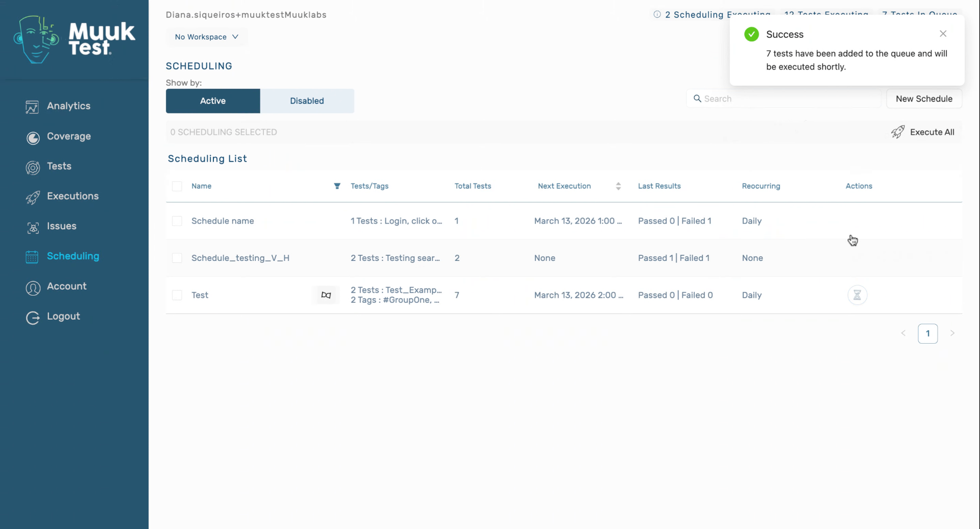
Task: Click 'Passed 1 | Failed 1' result
Action: click(x=674, y=258)
